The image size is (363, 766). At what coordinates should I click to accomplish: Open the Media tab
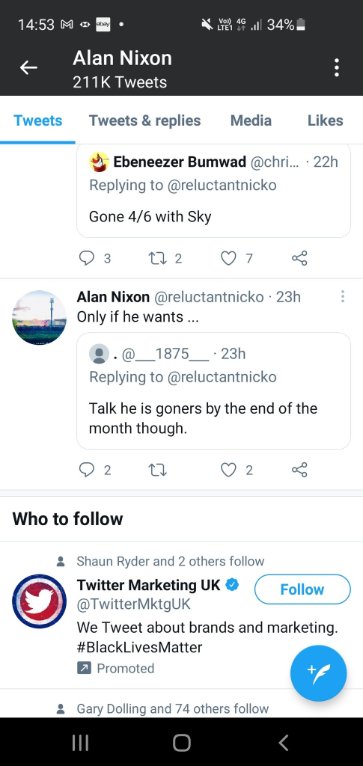click(x=251, y=120)
